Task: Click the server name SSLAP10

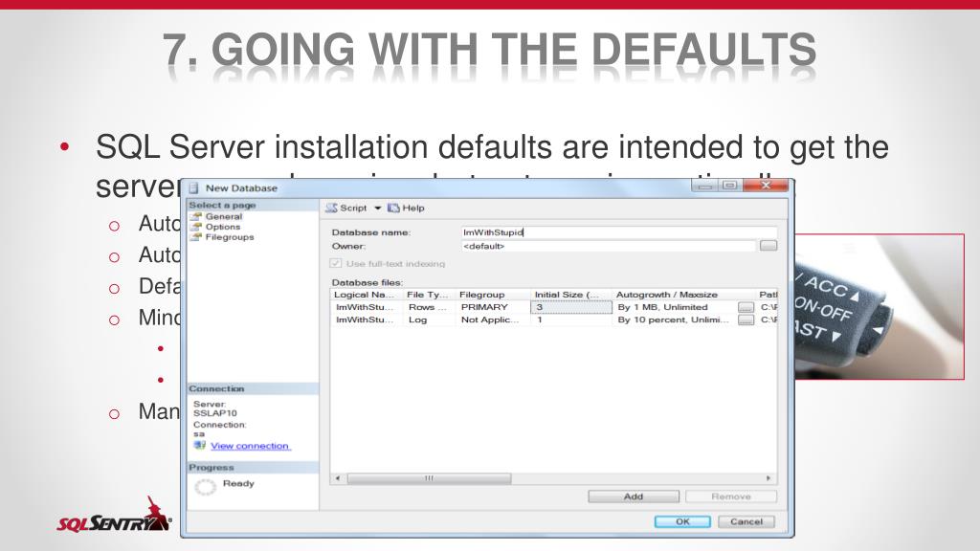Action: tap(215, 413)
